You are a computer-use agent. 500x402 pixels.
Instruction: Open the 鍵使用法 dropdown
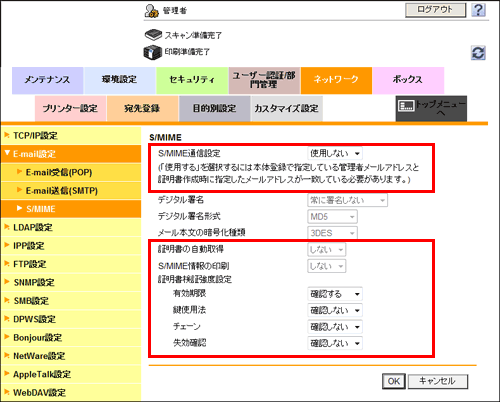335,310
